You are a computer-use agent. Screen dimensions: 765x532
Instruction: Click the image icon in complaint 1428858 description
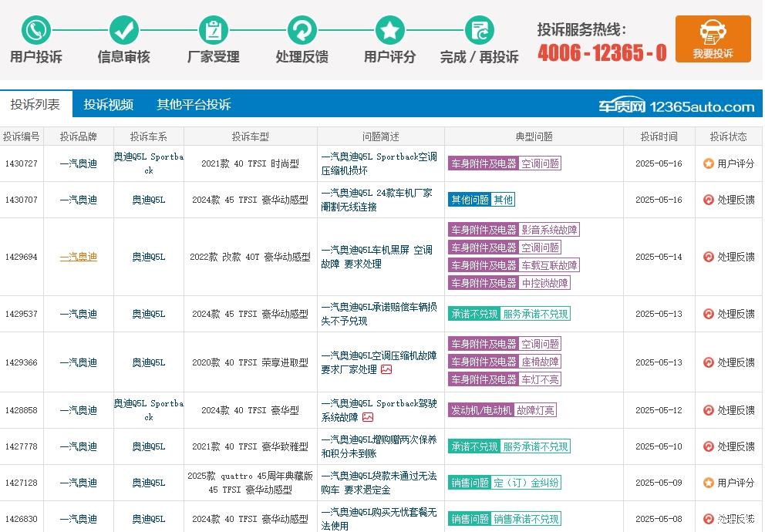368,417
